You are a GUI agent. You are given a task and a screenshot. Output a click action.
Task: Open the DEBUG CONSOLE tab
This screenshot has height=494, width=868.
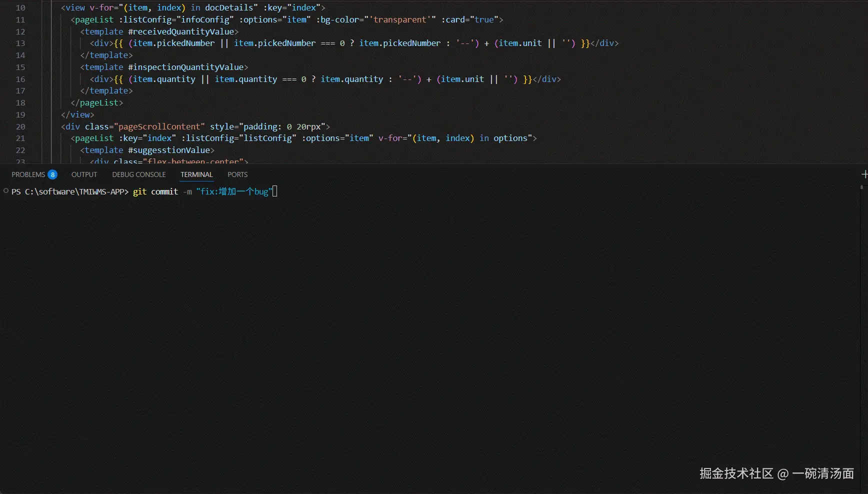coord(138,174)
